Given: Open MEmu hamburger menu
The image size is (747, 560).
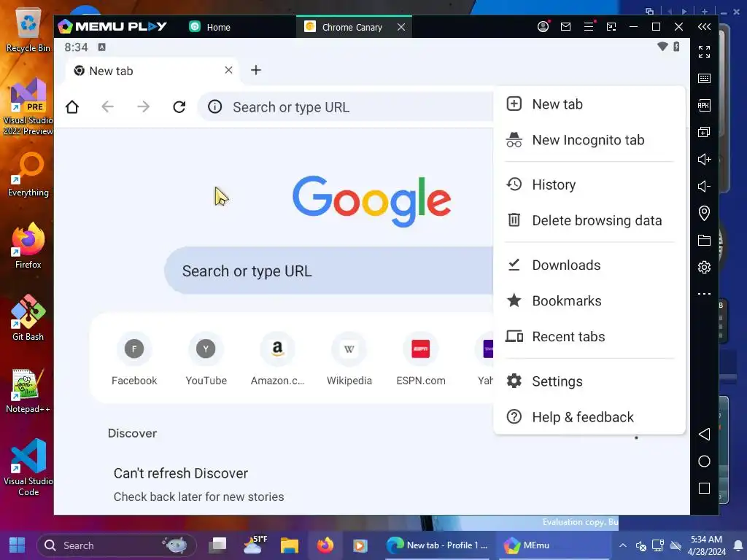Looking at the screenshot, I should coord(589,27).
